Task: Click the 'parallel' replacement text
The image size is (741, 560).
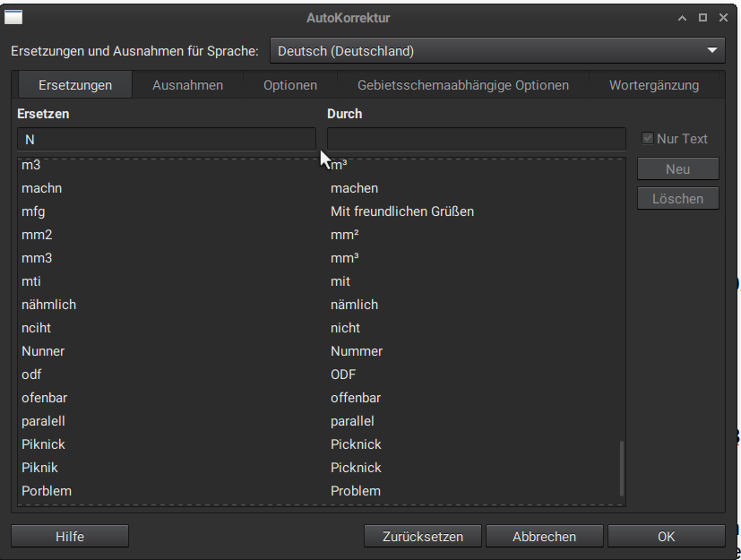Action: tap(352, 421)
